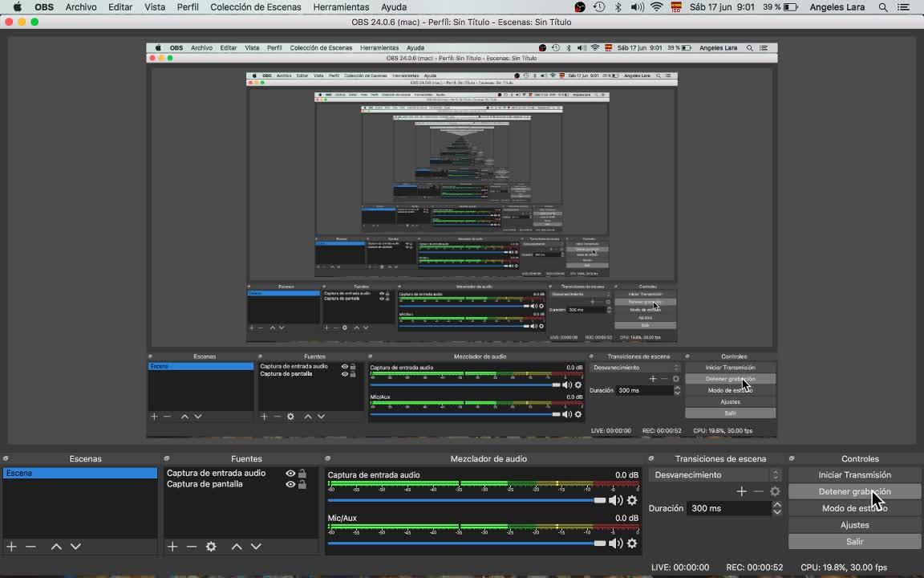The width and height of the screenshot is (924, 578).
Task: Undock the Escenas panel via its float icon
Action: [x=6, y=458]
